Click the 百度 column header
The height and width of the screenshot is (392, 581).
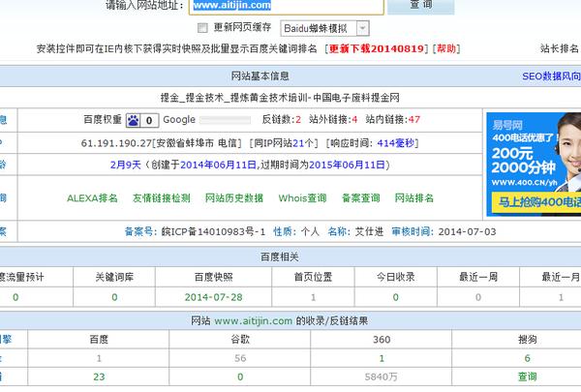(99, 340)
